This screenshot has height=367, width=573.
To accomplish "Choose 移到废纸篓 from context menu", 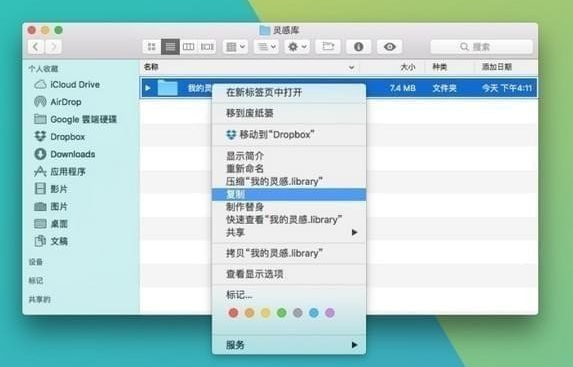I will [289, 113].
